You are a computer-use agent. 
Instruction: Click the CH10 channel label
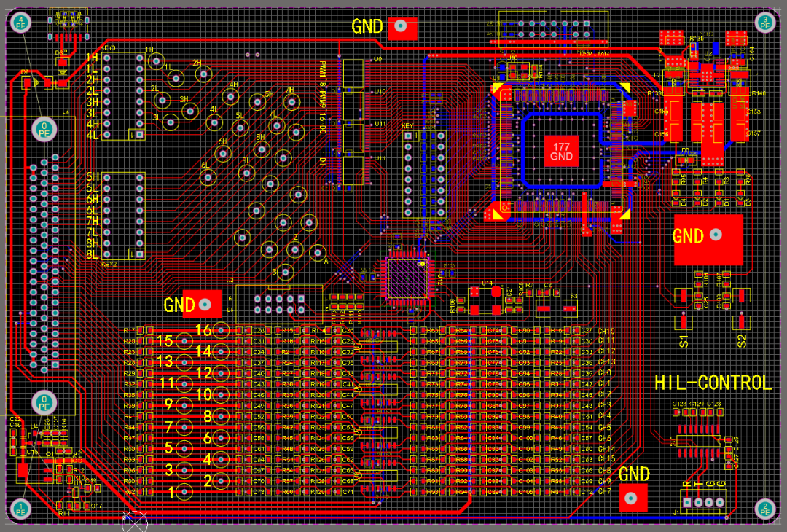[606, 332]
